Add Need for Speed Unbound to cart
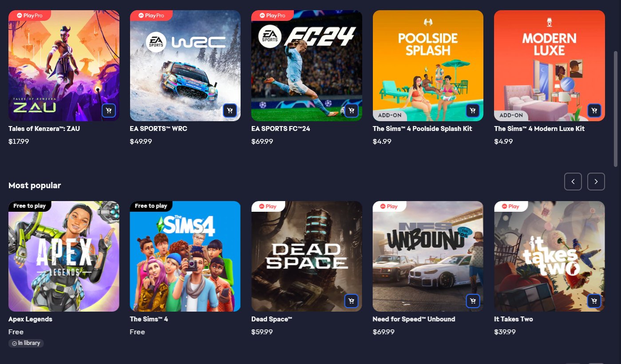 473,301
